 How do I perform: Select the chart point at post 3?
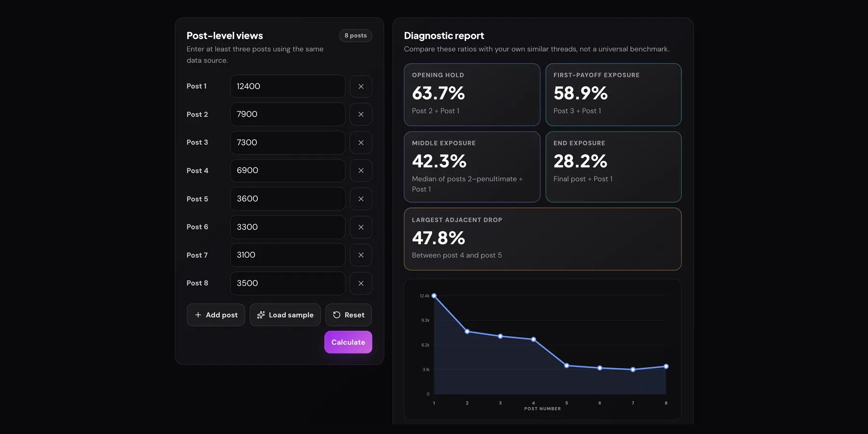point(500,336)
